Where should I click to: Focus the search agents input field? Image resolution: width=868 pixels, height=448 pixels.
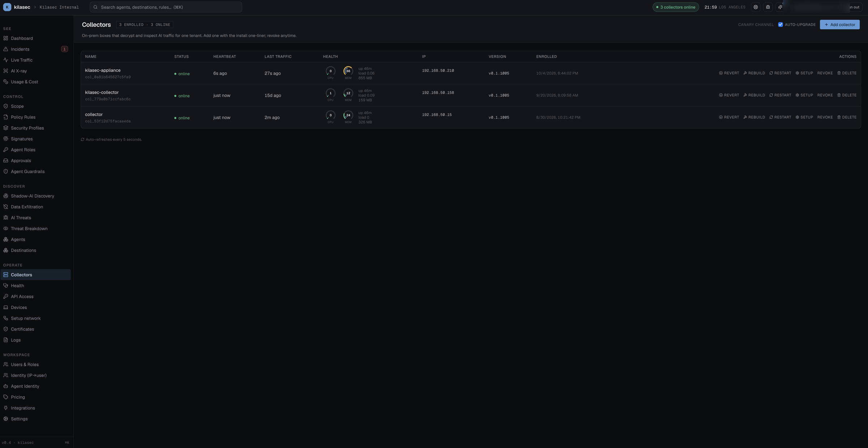(166, 7)
